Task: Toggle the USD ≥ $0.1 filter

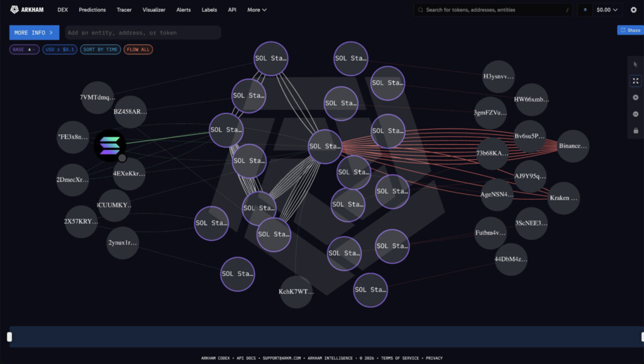Action: (x=60, y=49)
